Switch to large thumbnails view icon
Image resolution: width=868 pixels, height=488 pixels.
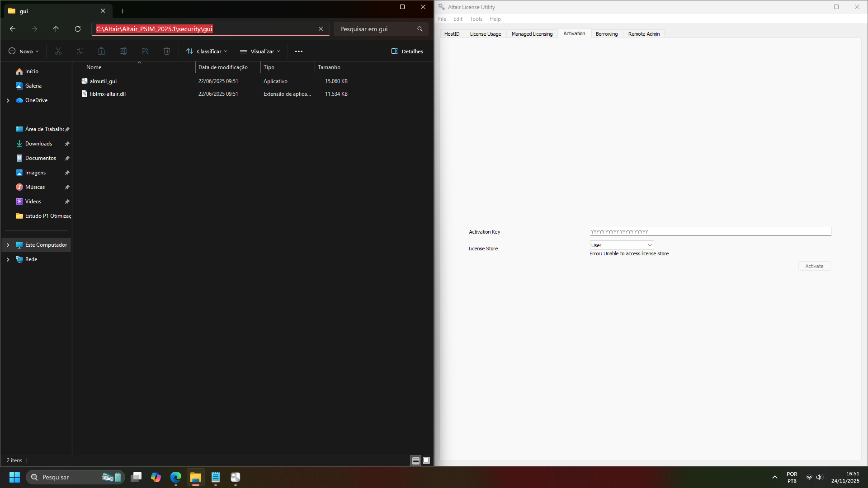pos(426,460)
